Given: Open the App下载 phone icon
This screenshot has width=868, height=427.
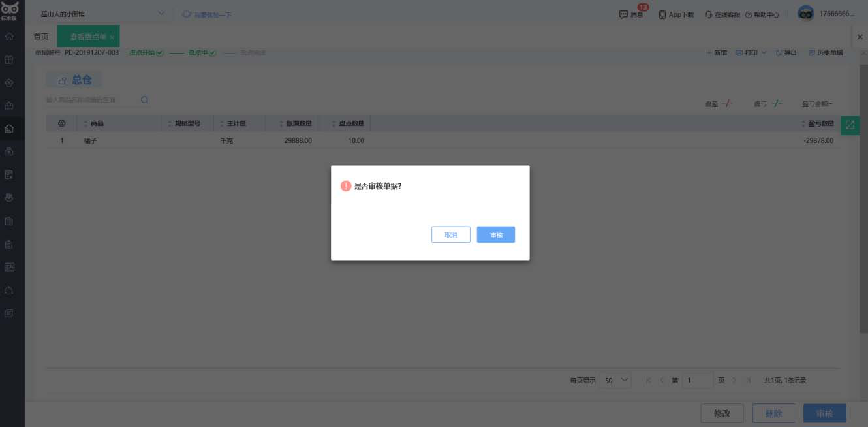Looking at the screenshot, I should coord(676,14).
